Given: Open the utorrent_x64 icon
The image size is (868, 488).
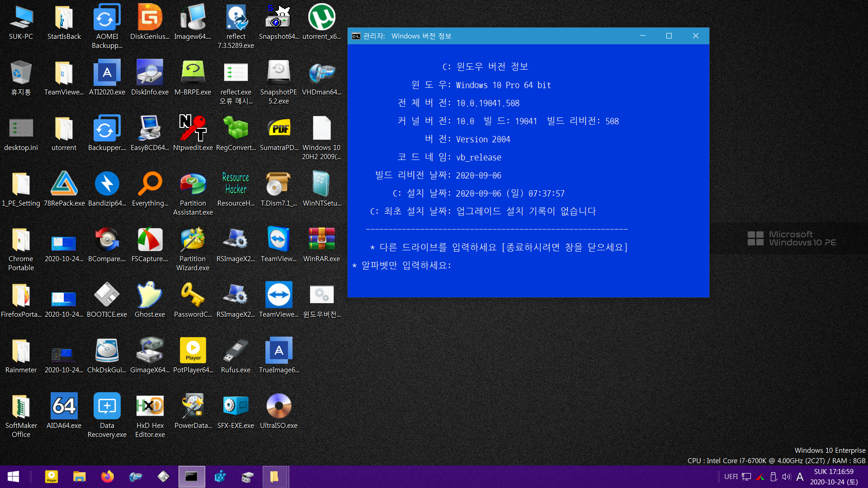Looking at the screenshot, I should (x=321, y=23).
